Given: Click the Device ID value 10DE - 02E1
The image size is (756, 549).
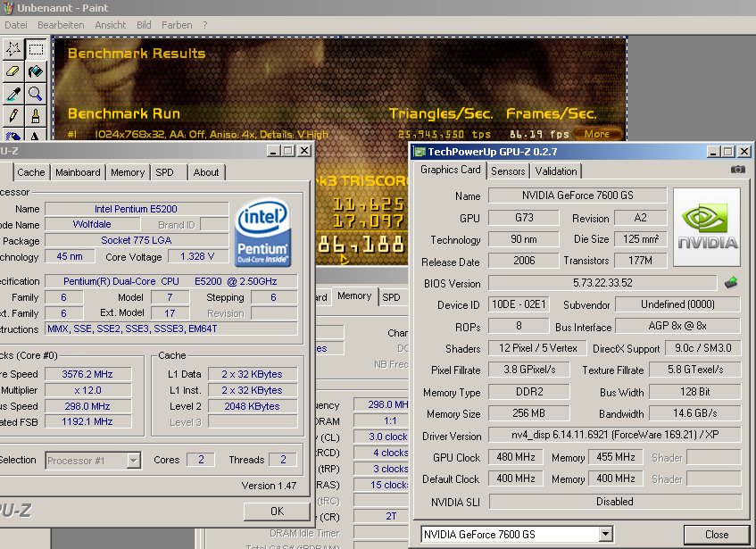Looking at the screenshot, I should click(519, 304).
